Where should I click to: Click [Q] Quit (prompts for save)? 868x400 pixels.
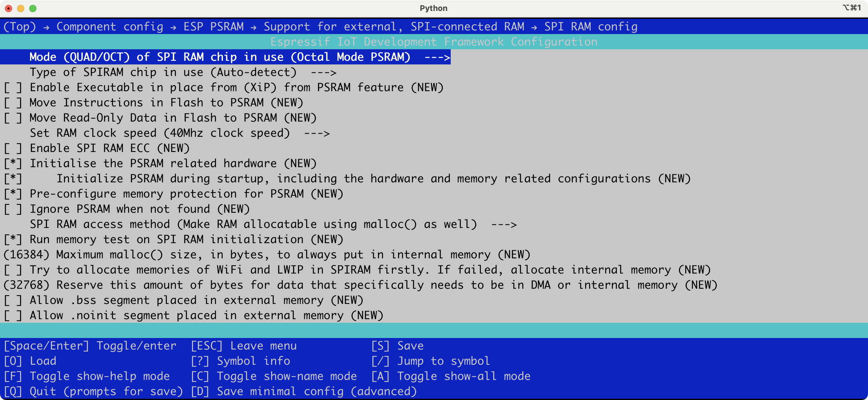[x=93, y=391]
